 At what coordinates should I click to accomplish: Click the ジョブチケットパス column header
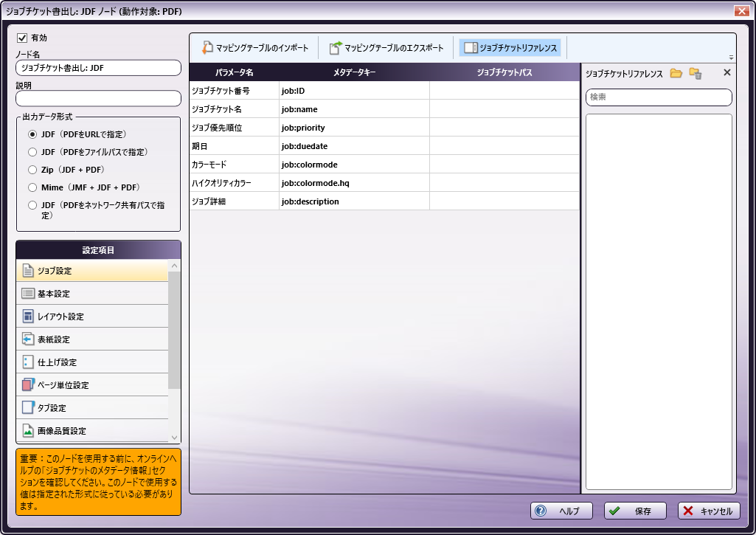point(504,72)
